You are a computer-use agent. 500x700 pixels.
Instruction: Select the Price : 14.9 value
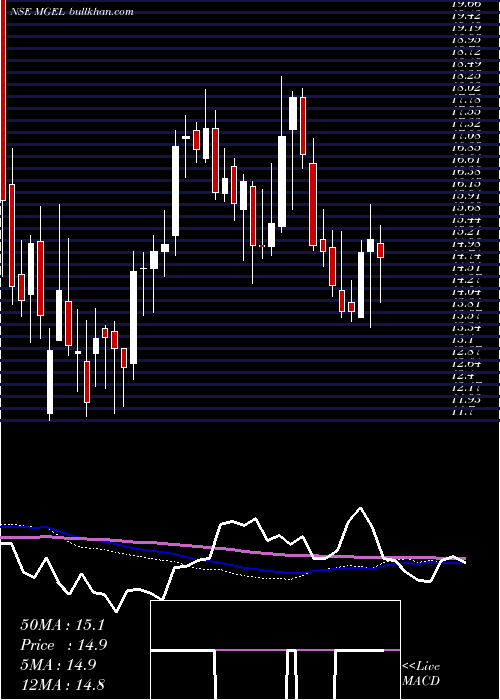pyautogui.click(x=63, y=645)
